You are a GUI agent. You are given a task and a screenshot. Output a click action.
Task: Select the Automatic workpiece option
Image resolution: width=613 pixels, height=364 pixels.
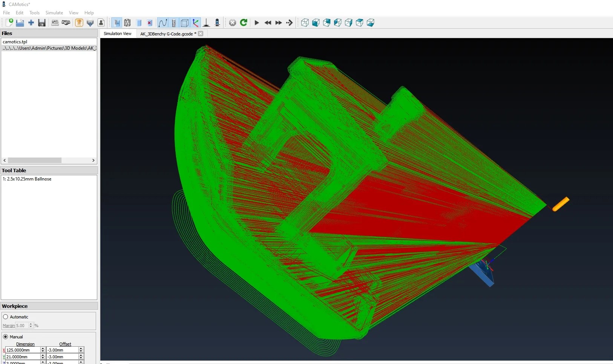pyautogui.click(x=6, y=317)
